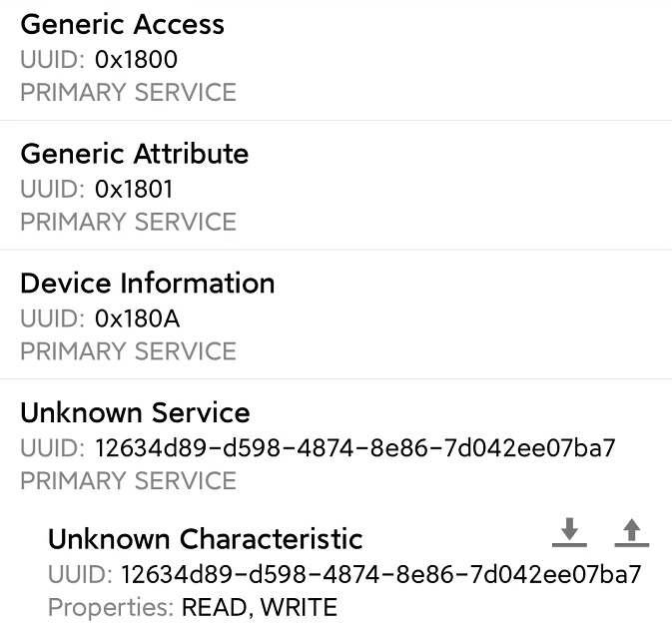Click PRIMARY SERVICE label under Generic Access

tap(128, 92)
